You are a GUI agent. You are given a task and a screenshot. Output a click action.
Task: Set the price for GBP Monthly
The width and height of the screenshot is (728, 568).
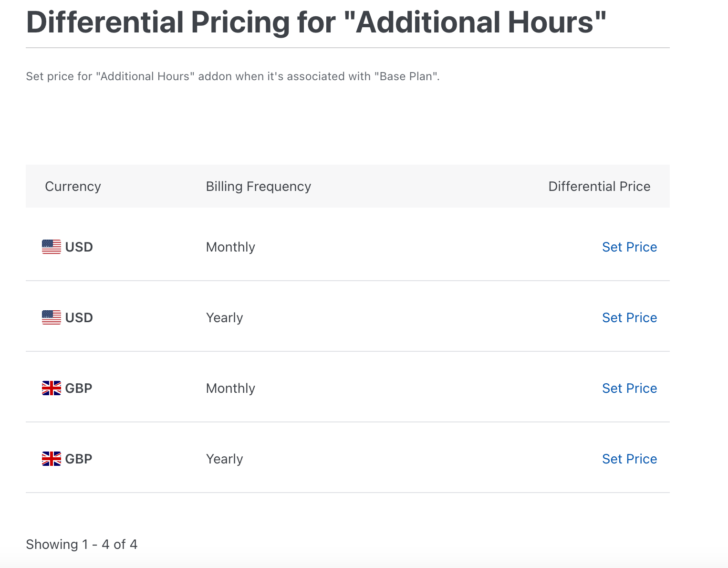click(x=629, y=388)
